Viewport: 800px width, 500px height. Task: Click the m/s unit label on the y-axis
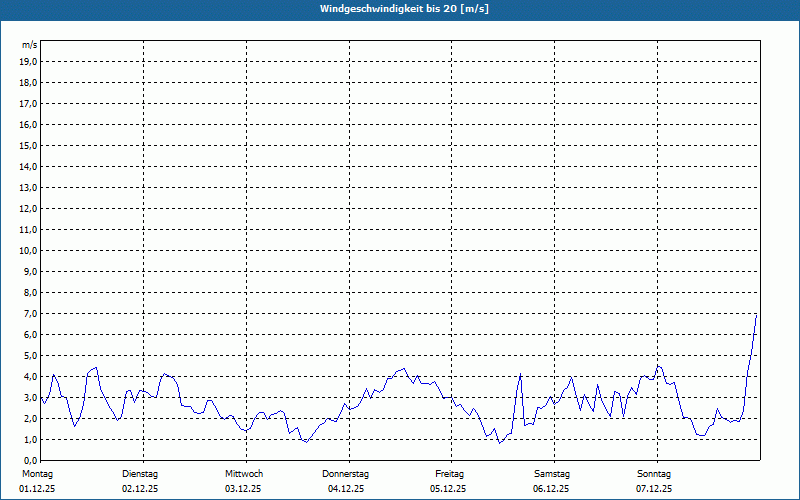30,45
